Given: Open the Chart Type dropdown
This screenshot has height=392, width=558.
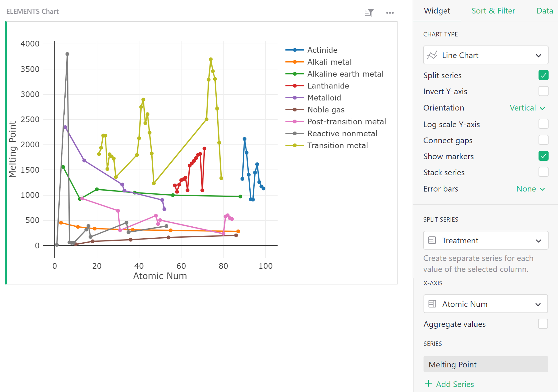Looking at the screenshot, I should point(539,55).
